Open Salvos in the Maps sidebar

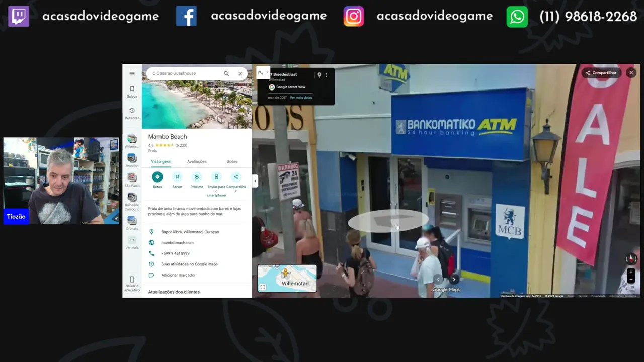coord(132,92)
